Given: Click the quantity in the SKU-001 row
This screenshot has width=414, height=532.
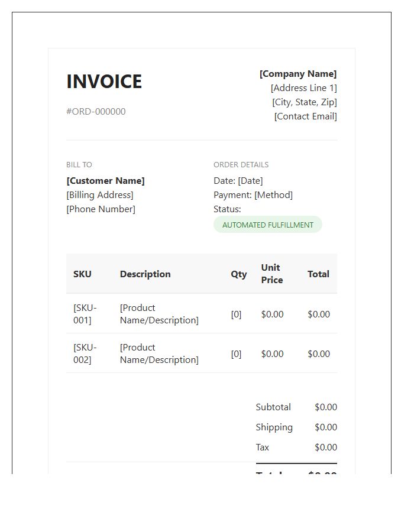Looking at the screenshot, I should pyautogui.click(x=236, y=314).
